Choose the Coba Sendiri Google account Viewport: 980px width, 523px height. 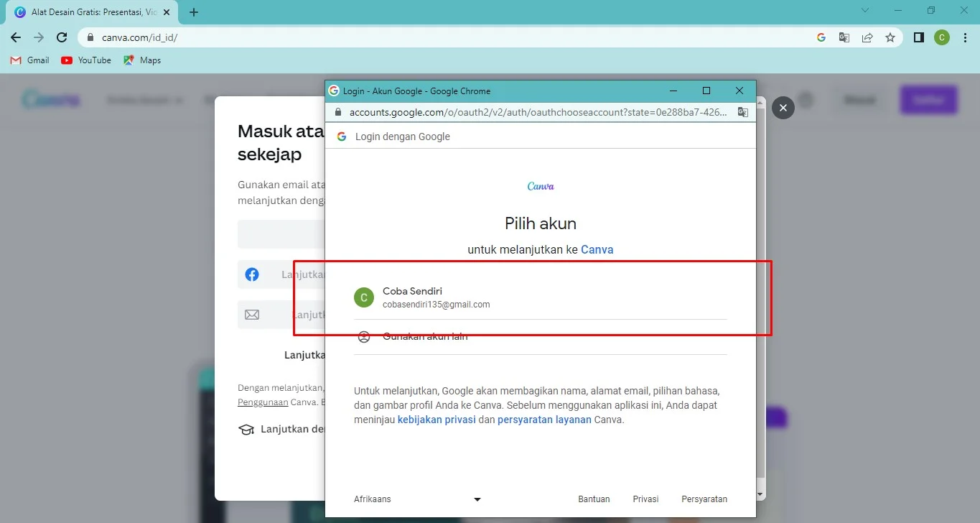[x=541, y=298]
